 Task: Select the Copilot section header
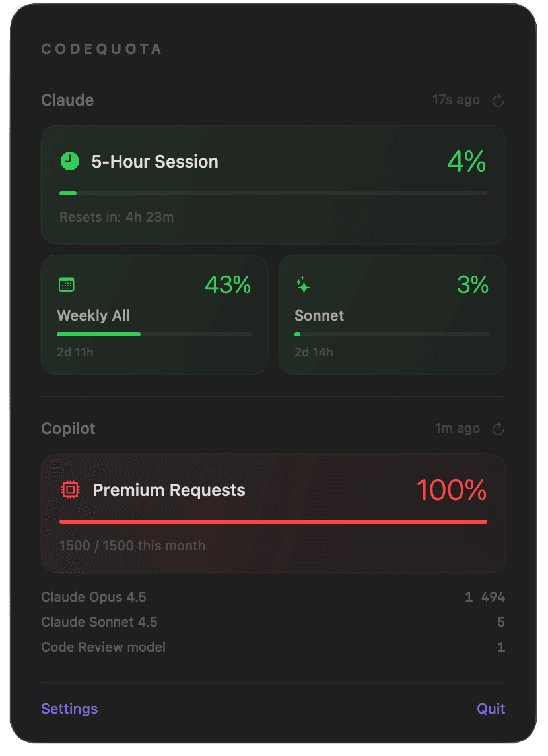click(x=68, y=428)
